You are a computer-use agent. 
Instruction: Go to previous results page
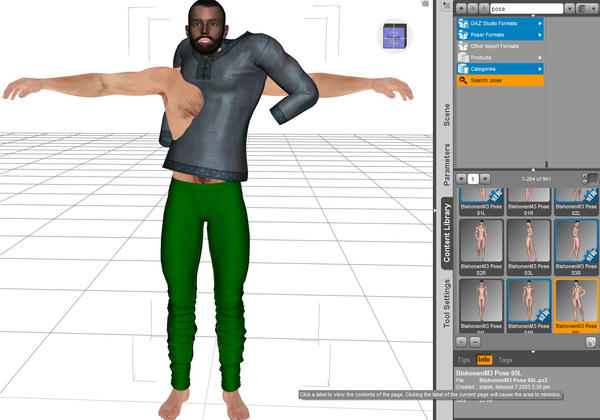click(461, 179)
